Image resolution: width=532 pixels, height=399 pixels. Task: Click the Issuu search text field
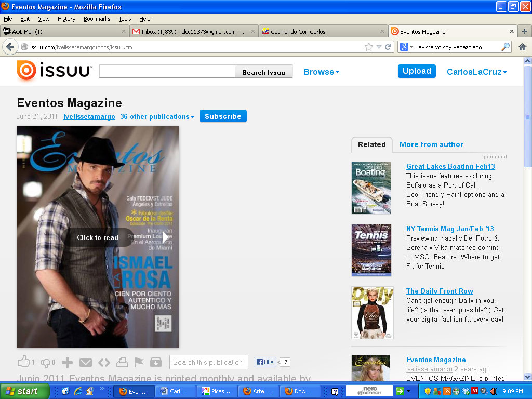[167, 72]
